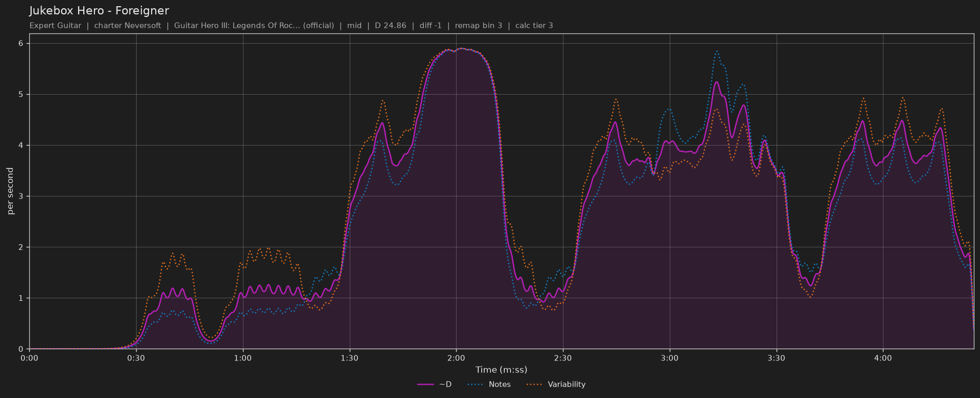Click the y-axis tick label 4
The width and height of the screenshot is (980, 398).
21,146
